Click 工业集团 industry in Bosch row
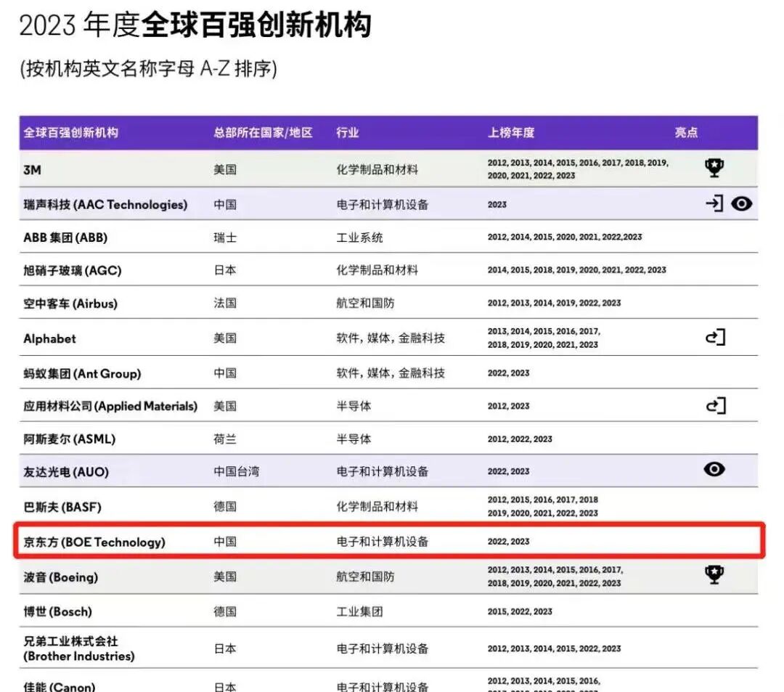 point(359,611)
